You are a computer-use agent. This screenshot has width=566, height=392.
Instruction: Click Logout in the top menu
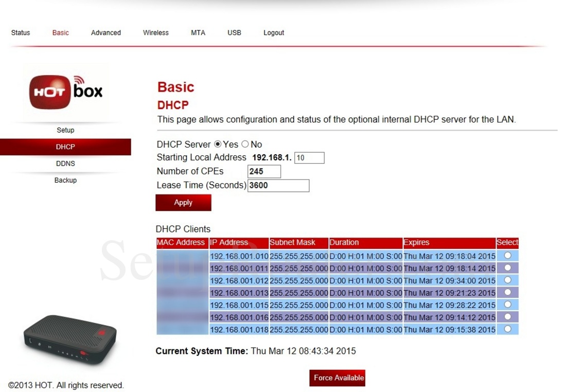[x=274, y=33]
